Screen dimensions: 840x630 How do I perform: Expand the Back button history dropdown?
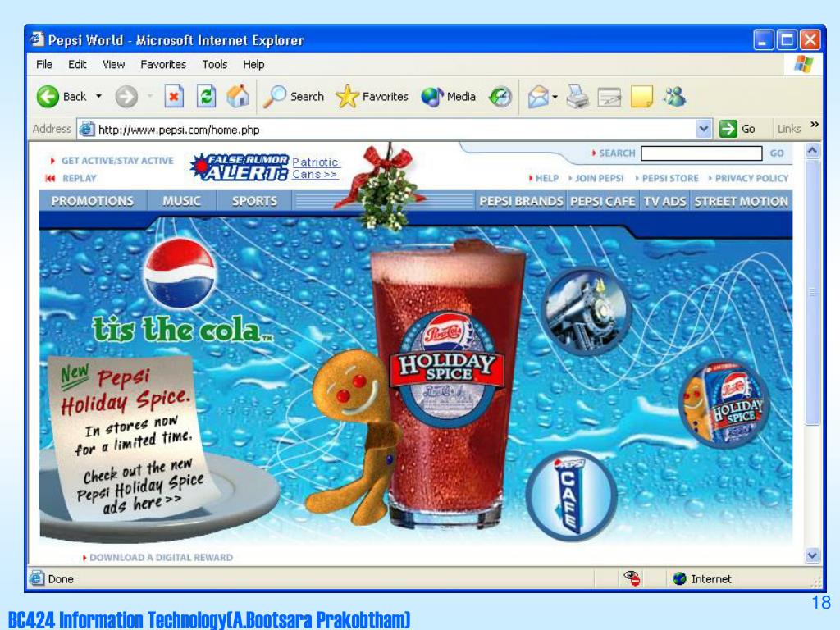[x=98, y=97]
